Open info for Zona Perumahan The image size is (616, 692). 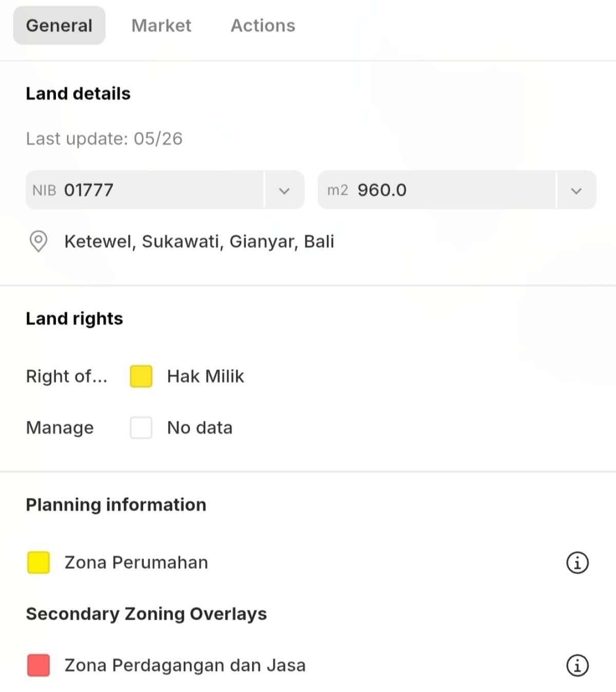(577, 563)
